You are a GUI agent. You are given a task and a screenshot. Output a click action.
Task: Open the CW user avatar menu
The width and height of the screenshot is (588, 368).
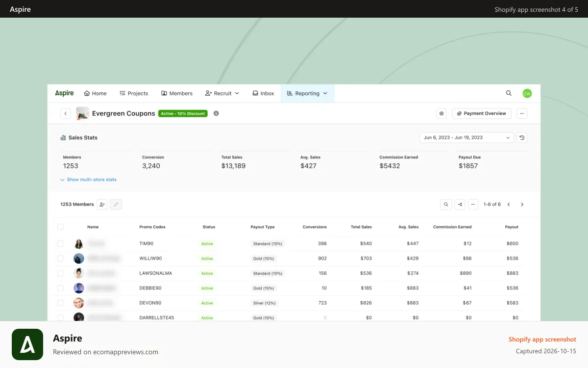(x=527, y=93)
